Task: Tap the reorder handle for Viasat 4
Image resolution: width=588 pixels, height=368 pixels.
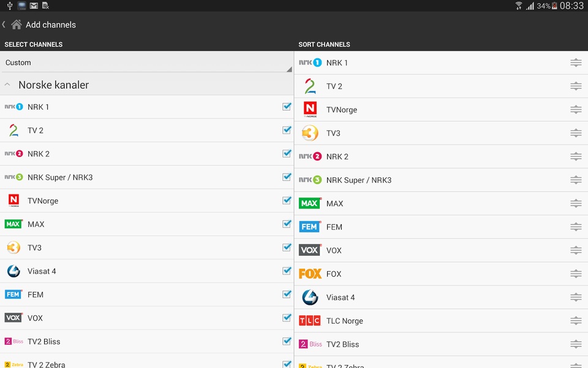Action: click(x=576, y=297)
